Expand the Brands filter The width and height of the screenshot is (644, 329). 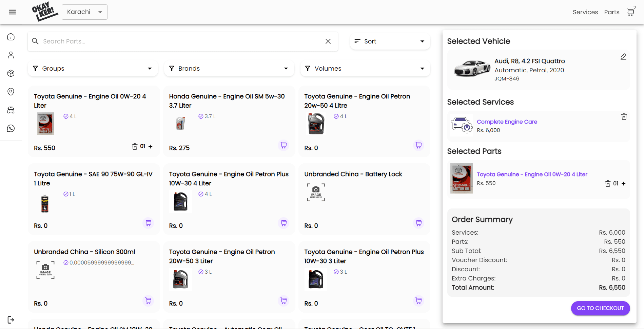[x=229, y=69]
